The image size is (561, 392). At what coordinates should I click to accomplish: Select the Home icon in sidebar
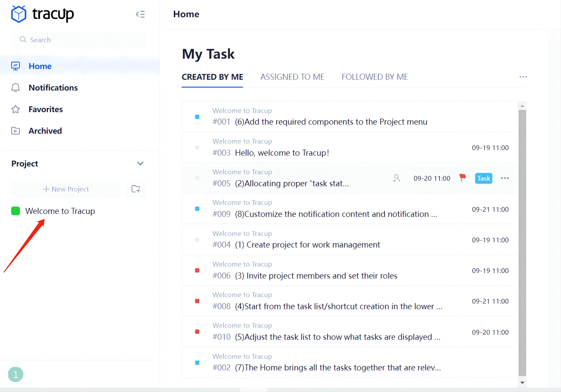pos(15,66)
